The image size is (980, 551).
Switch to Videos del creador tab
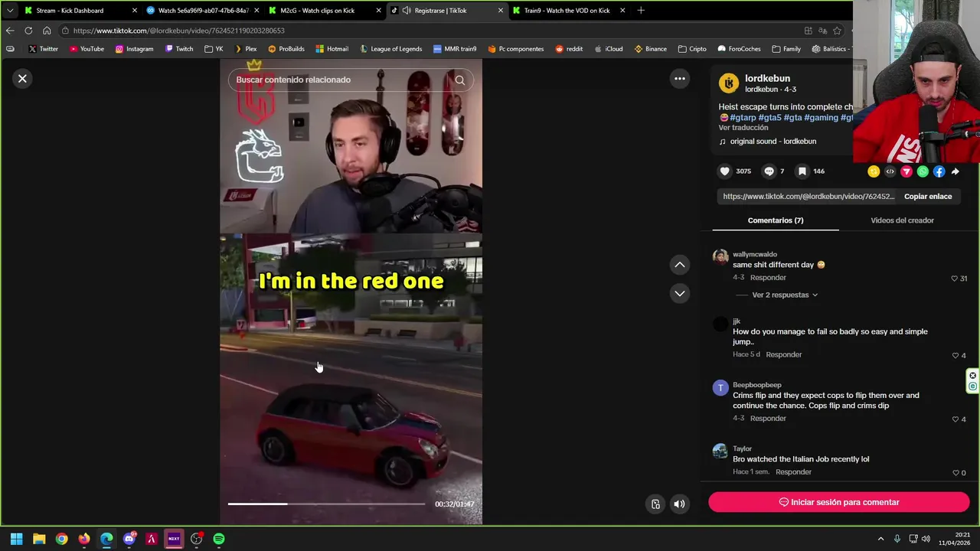coord(902,220)
